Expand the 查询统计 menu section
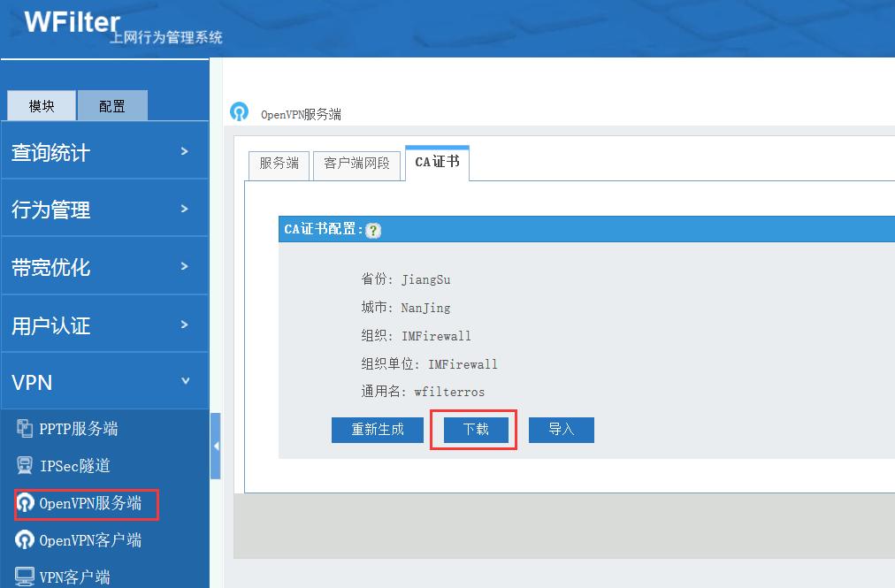The width and height of the screenshot is (895, 588). (104, 152)
